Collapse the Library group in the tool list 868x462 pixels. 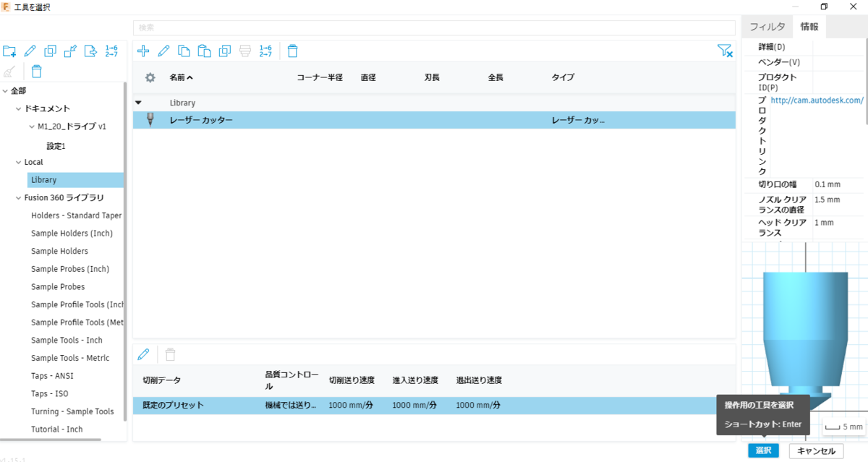coord(138,102)
